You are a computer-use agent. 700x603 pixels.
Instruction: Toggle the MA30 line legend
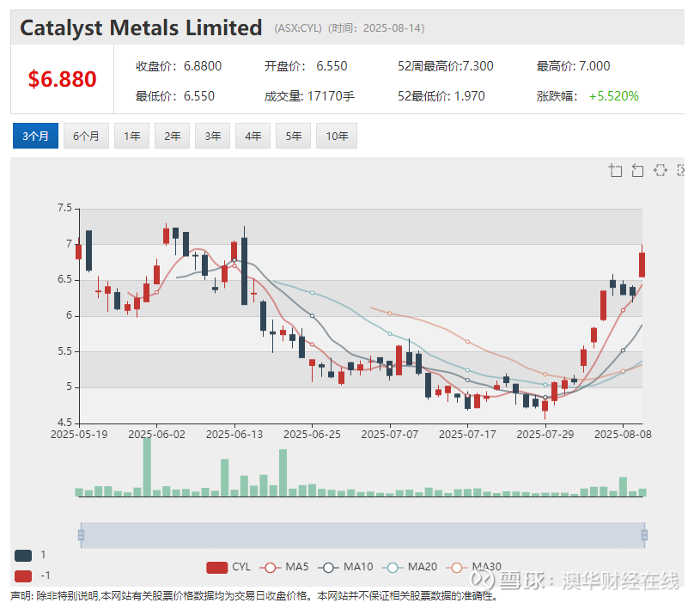pos(473,567)
